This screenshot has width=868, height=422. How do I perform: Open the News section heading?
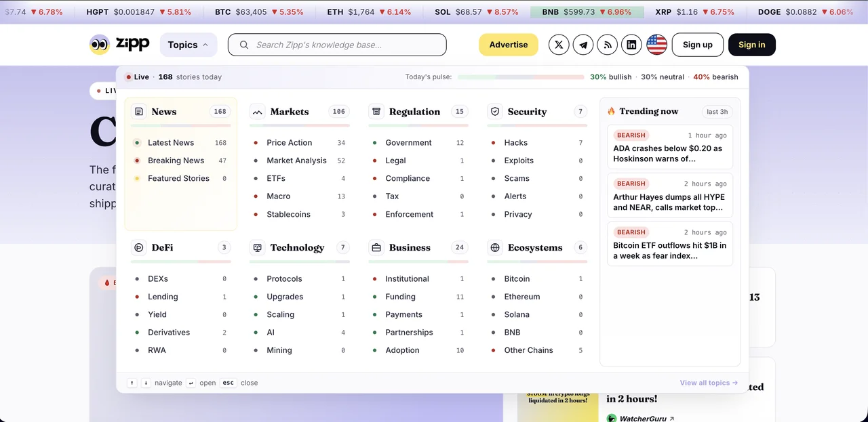pos(164,112)
